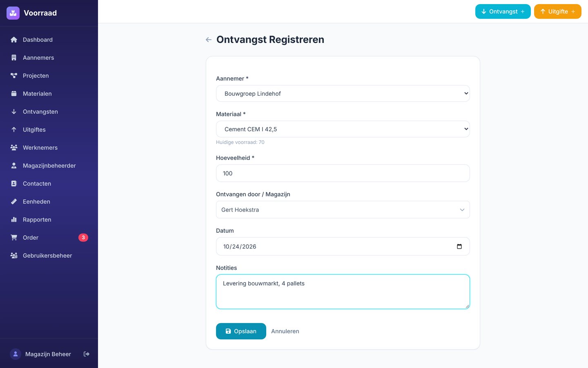Save the form with Opslaan
Image resolution: width=588 pixels, height=368 pixels.
tap(241, 331)
